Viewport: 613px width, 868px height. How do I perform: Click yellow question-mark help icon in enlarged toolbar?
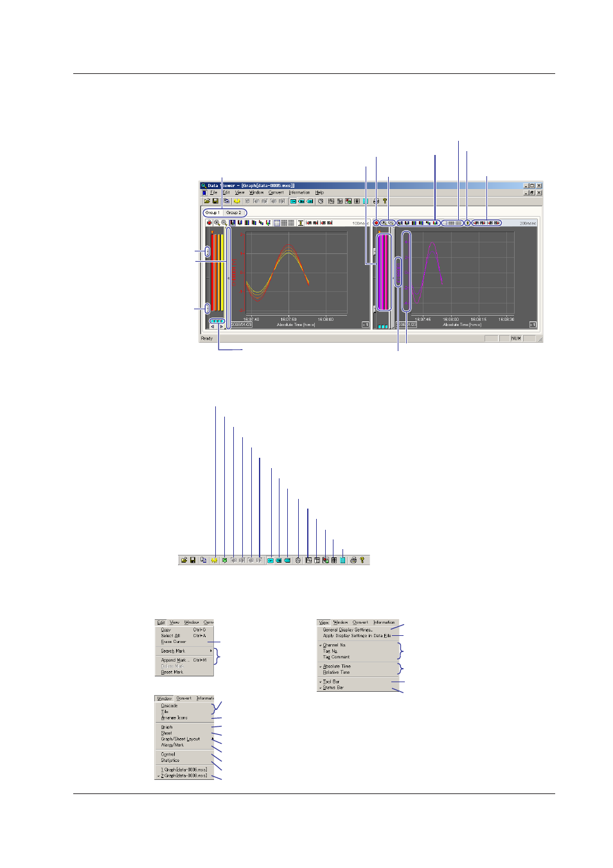point(362,560)
